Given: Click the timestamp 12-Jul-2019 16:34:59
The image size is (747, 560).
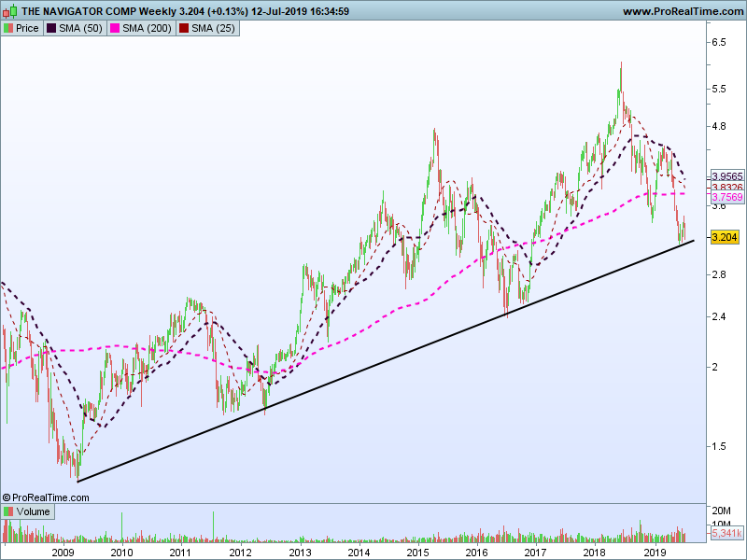Looking at the screenshot, I should pos(300,11).
